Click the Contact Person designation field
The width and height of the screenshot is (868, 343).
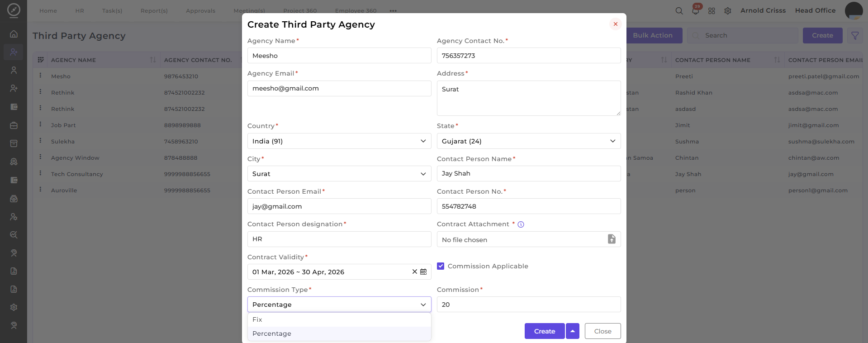click(x=339, y=239)
